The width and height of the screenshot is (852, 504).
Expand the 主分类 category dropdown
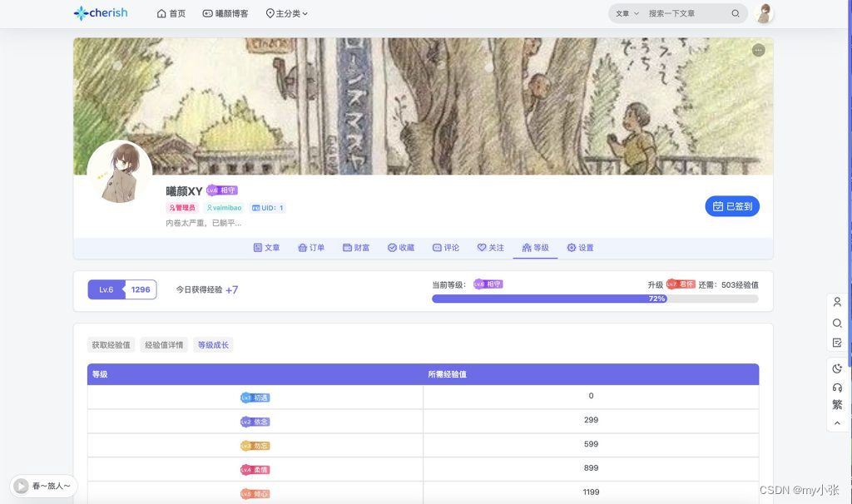(x=287, y=13)
